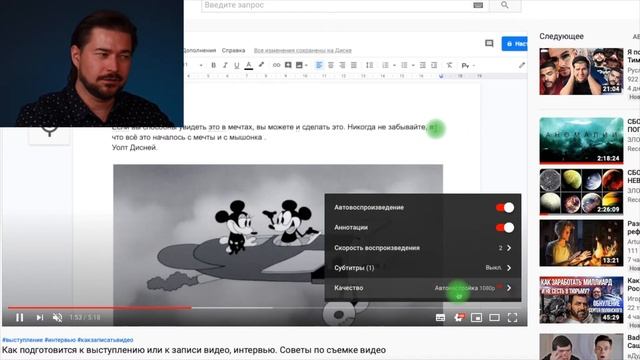Open the input tools Ру dropdown
Viewport: 640px width, 360px height.
468,65
